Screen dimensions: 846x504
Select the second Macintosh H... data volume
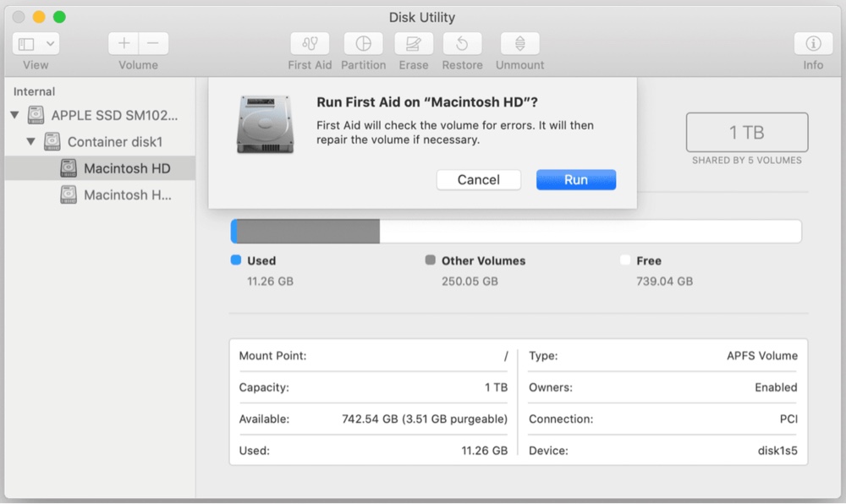127,195
